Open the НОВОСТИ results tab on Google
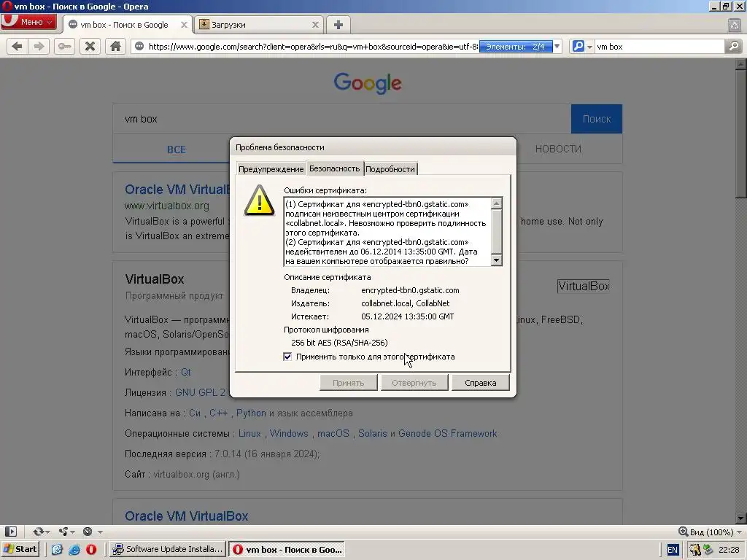Viewport: 747px width, 560px height. pyautogui.click(x=558, y=149)
